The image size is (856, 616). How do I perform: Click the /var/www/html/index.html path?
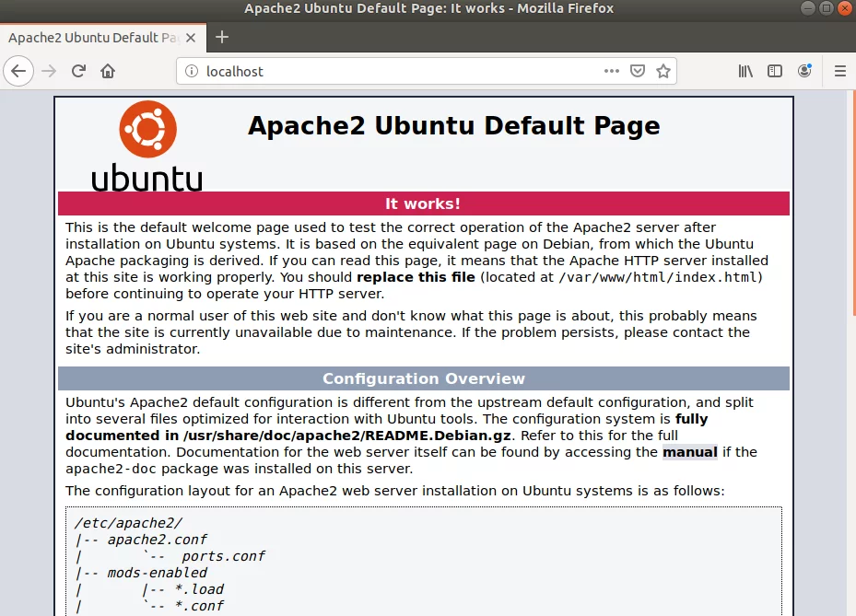click(x=659, y=277)
